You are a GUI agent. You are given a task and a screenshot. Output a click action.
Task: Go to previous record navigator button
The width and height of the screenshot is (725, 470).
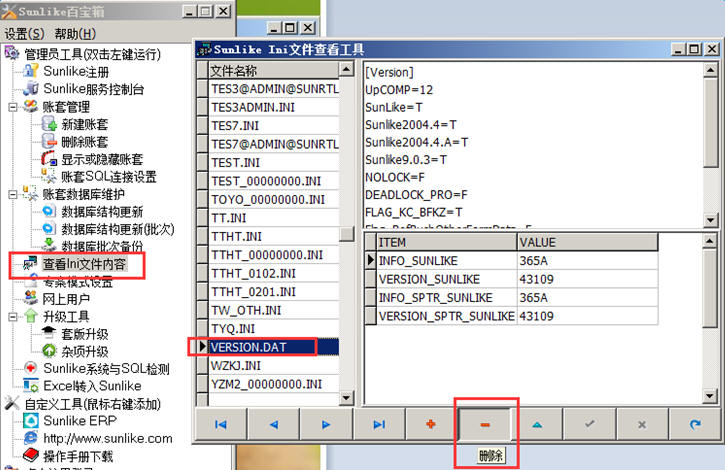(x=274, y=424)
